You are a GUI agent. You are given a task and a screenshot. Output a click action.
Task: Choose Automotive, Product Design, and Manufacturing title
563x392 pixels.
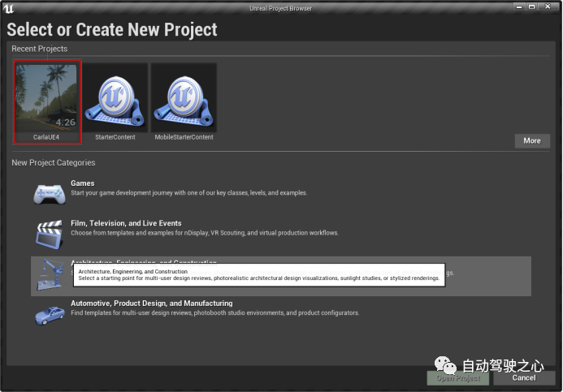(x=152, y=304)
